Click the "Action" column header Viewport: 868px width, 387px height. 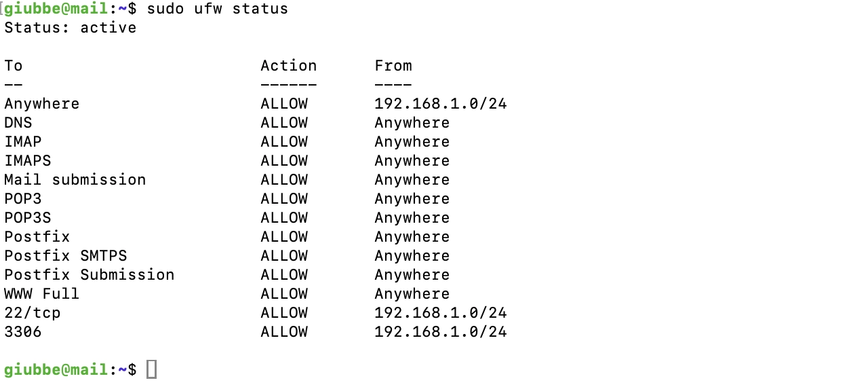(x=288, y=66)
